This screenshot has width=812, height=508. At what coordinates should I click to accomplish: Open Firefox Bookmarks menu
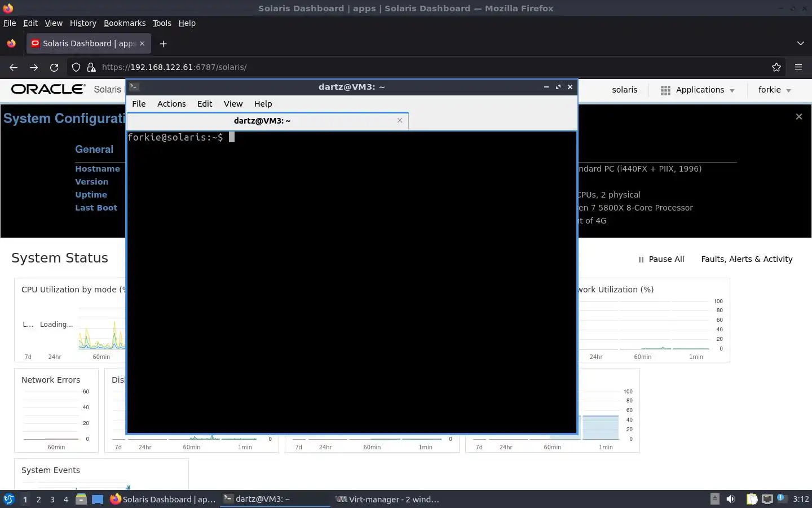coord(125,23)
